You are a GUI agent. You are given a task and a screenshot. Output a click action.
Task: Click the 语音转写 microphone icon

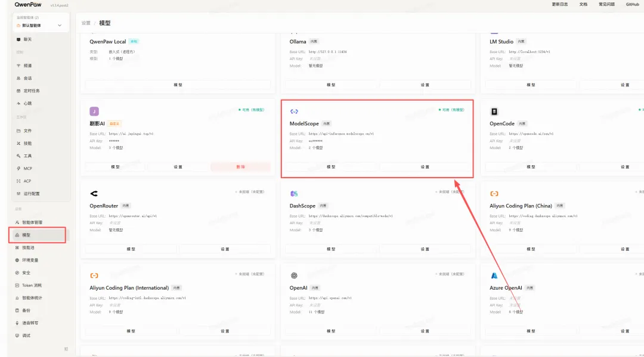pyautogui.click(x=17, y=323)
